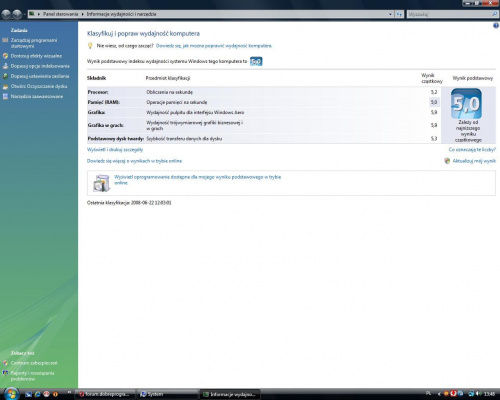The width and height of the screenshot is (500, 400).
Task: Click icon beside Zarządzaj programami startowymi
Action: pos(5,40)
